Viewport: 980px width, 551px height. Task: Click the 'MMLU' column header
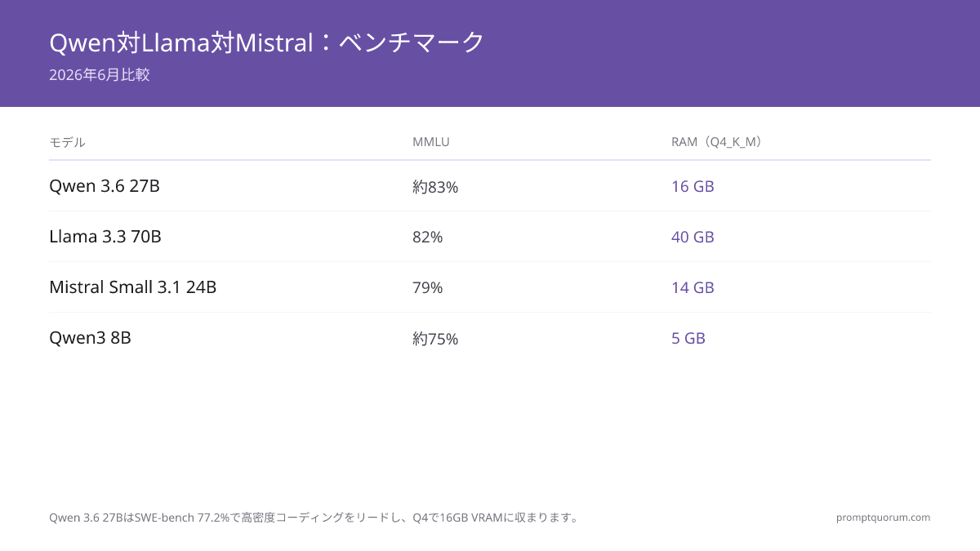coord(431,142)
